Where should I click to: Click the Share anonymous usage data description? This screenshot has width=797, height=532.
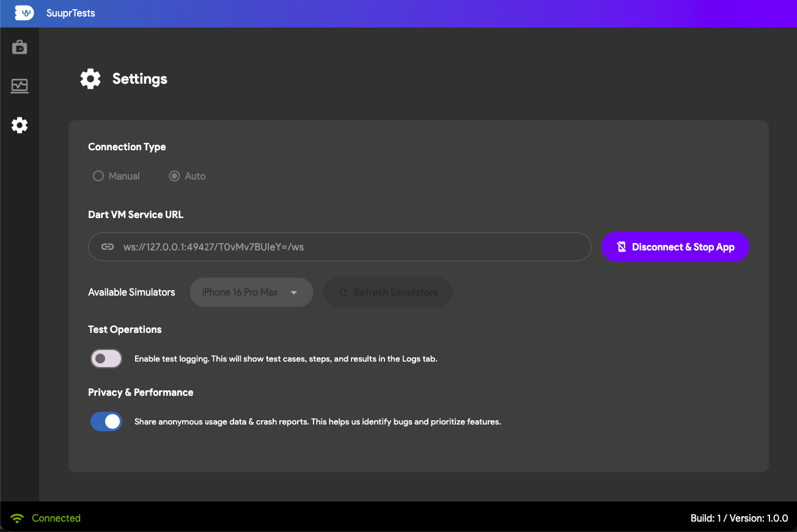point(318,421)
